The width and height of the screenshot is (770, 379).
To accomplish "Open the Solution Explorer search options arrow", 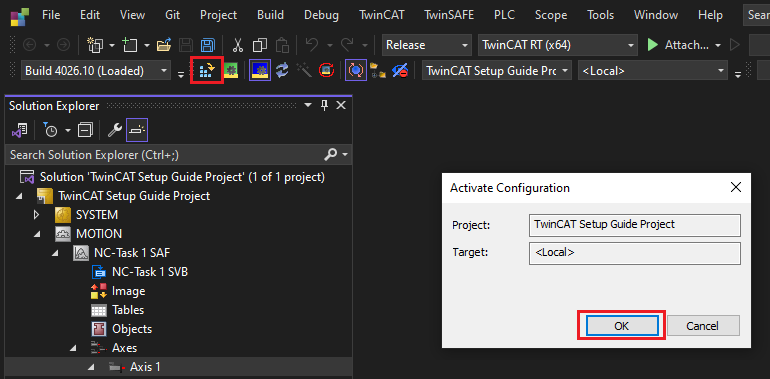I will coord(344,155).
